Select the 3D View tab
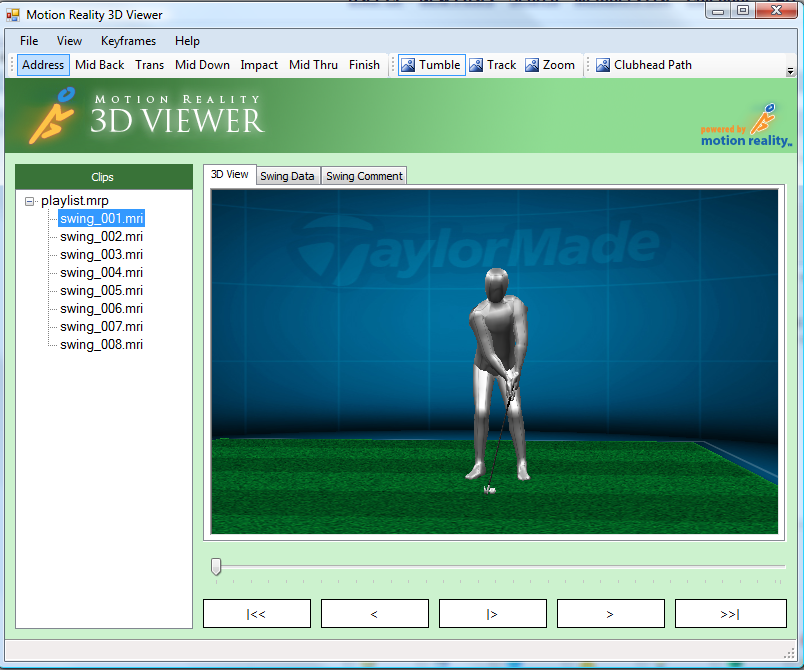 (x=230, y=174)
